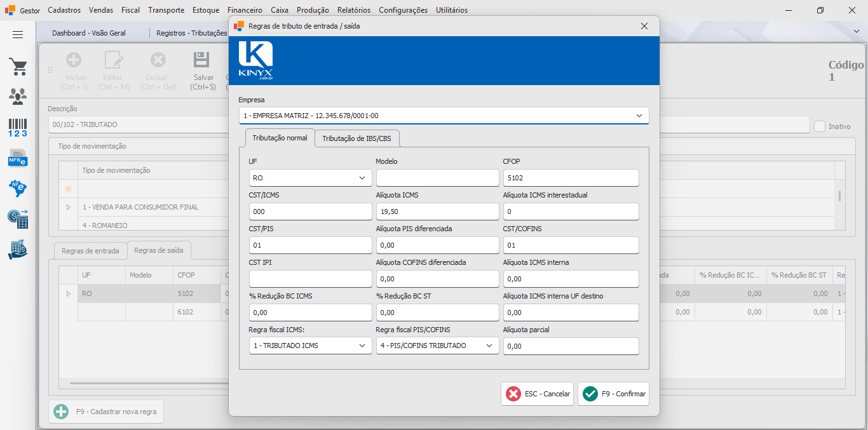868x430 pixels.
Task: Open the shopping cart sidebar icon
Action: pyautogui.click(x=18, y=67)
